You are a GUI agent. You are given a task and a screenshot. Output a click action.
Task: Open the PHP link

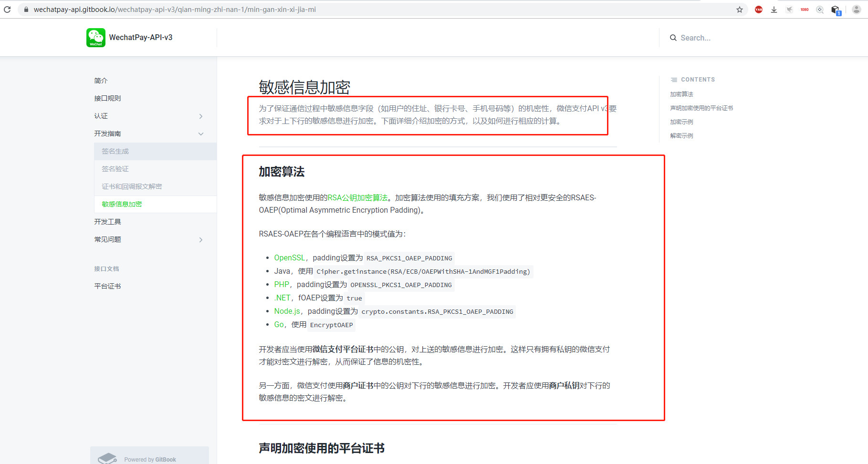click(x=282, y=284)
